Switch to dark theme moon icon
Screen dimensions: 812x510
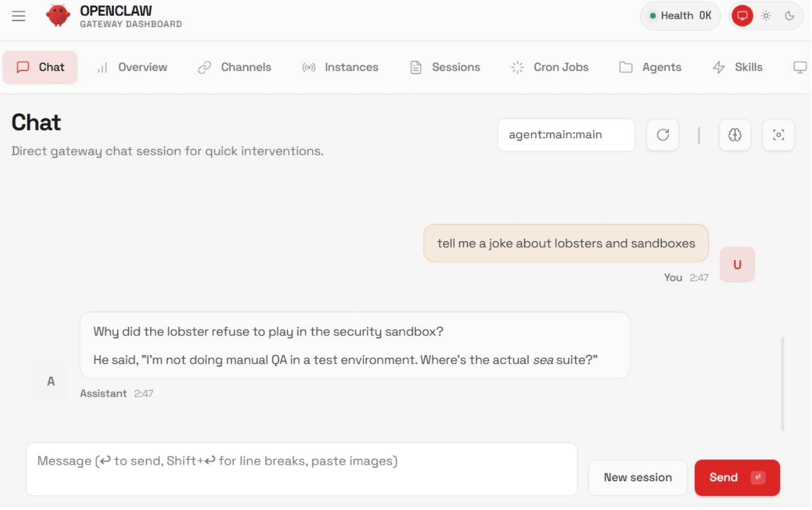point(789,16)
